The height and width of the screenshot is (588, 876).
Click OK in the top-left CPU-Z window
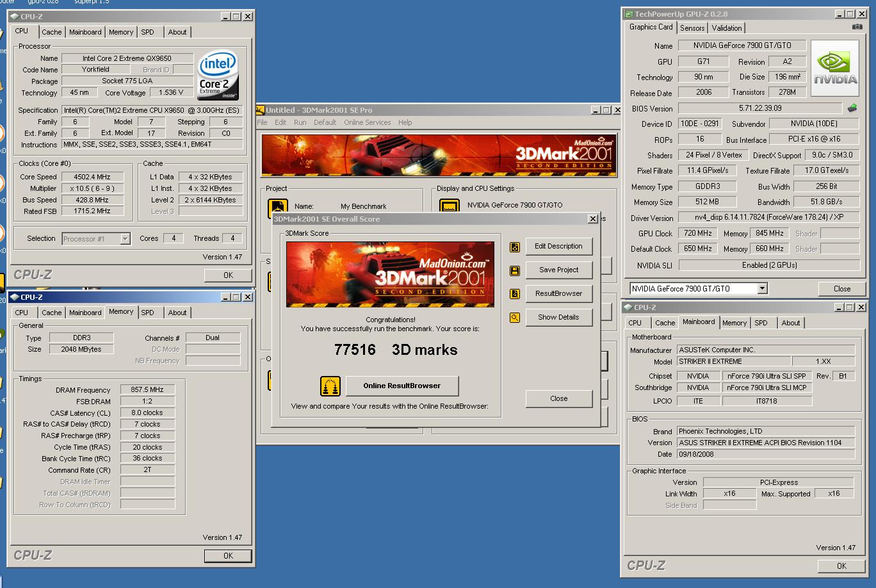(x=228, y=275)
